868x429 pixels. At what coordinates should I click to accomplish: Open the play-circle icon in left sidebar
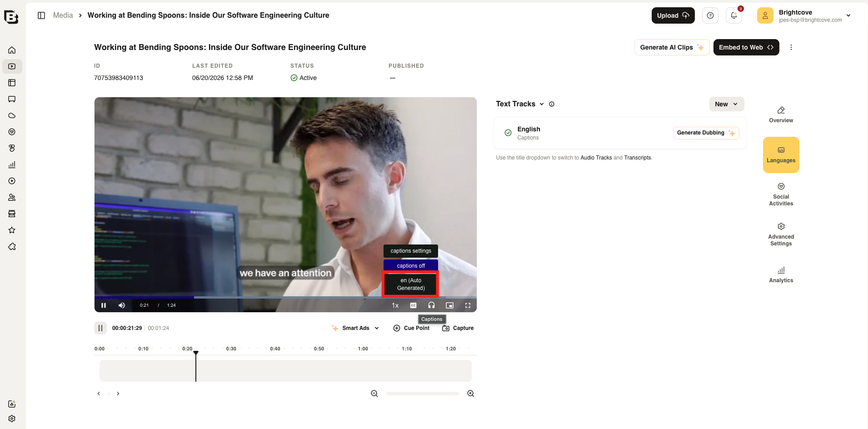click(x=12, y=181)
